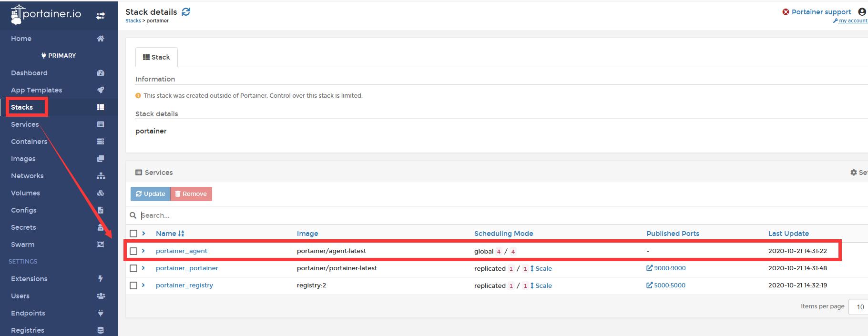Click the Remove button

191,194
